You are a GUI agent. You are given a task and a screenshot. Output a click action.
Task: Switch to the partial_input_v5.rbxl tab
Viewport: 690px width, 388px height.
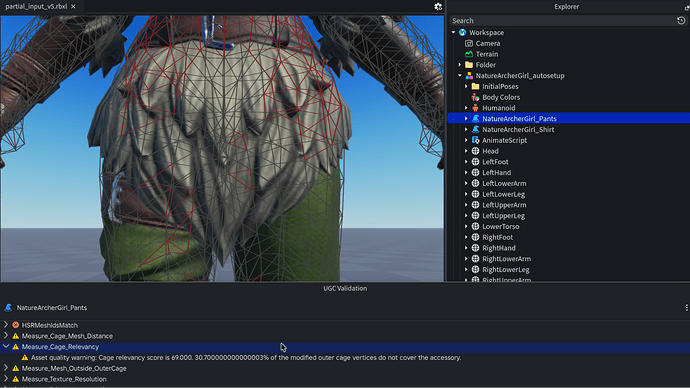pos(36,7)
